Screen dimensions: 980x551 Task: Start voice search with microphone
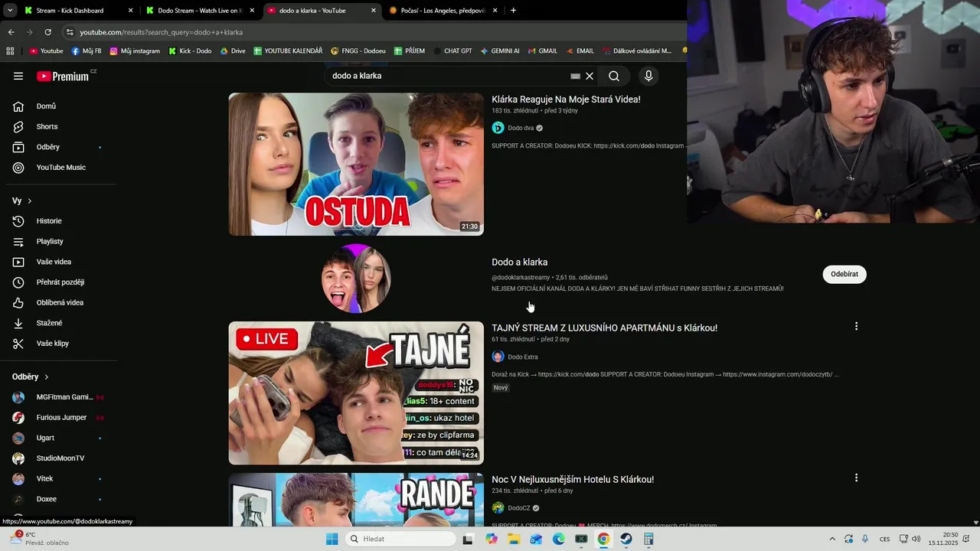pos(648,76)
